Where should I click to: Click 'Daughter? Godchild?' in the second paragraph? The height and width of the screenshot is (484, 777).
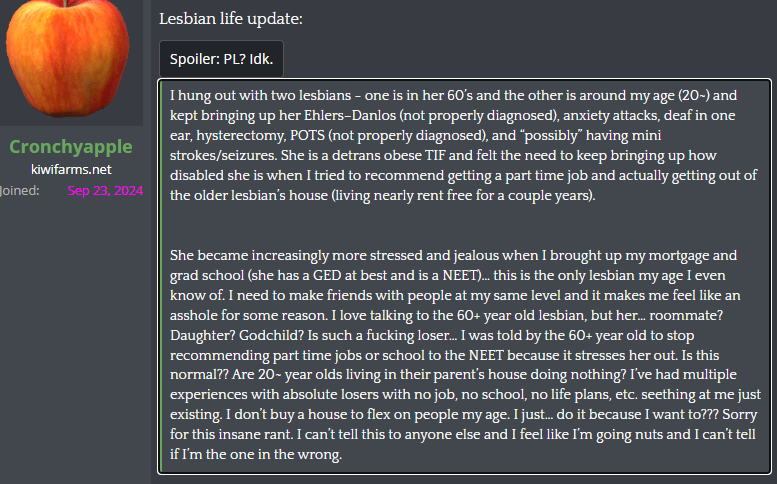(237, 335)
